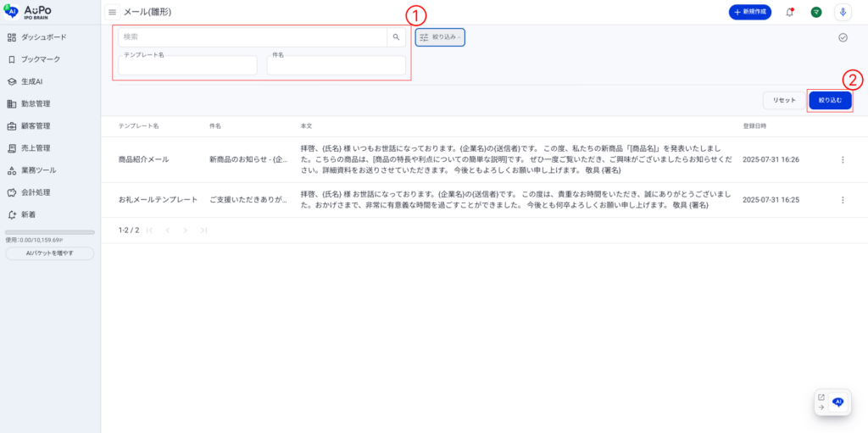Open the notifications bell
The image size is (868, 433).
click(790, 12)
